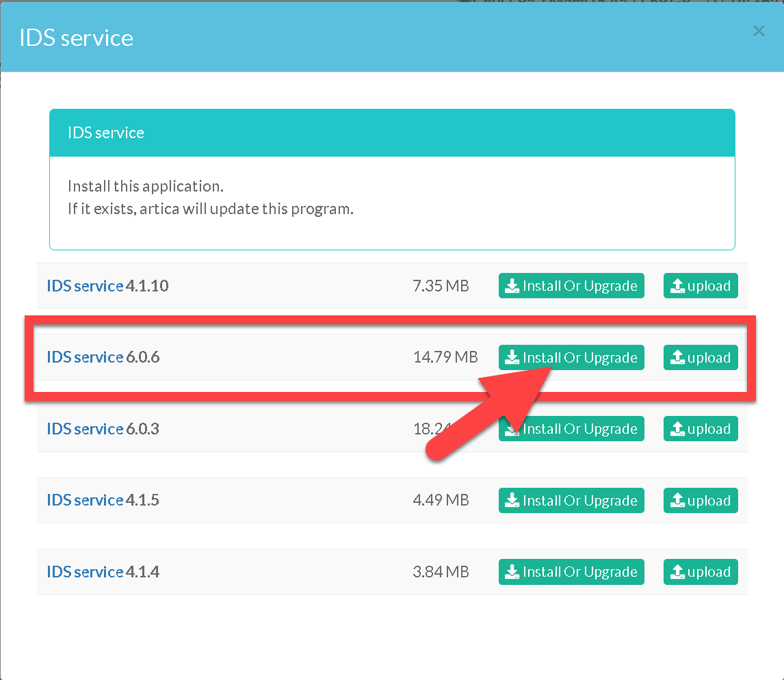Open the IDS service 4.1.10 link
Image resolution: width=784 pixels, height=680 pixels.
(85, 286)
